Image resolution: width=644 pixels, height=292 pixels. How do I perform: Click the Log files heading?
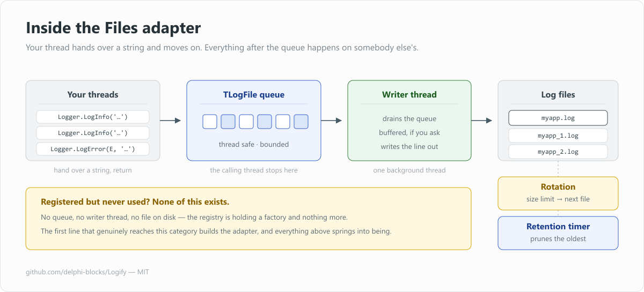click(x=558, y=95)
